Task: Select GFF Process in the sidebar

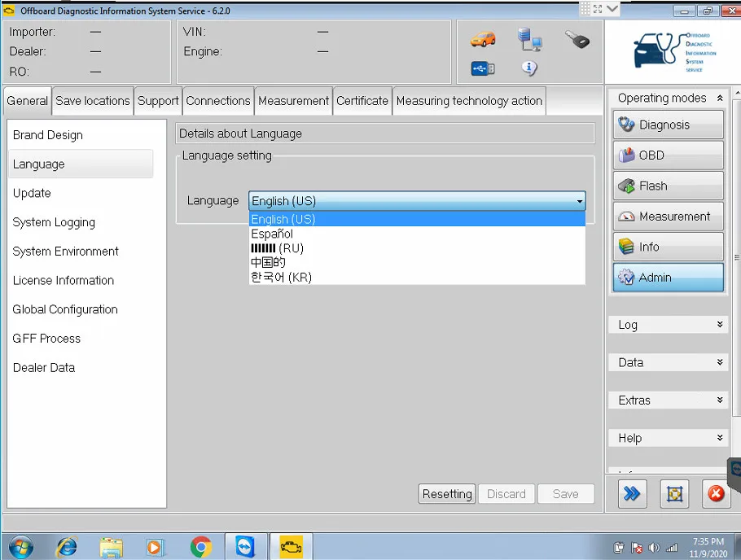Action: [81, 339]
